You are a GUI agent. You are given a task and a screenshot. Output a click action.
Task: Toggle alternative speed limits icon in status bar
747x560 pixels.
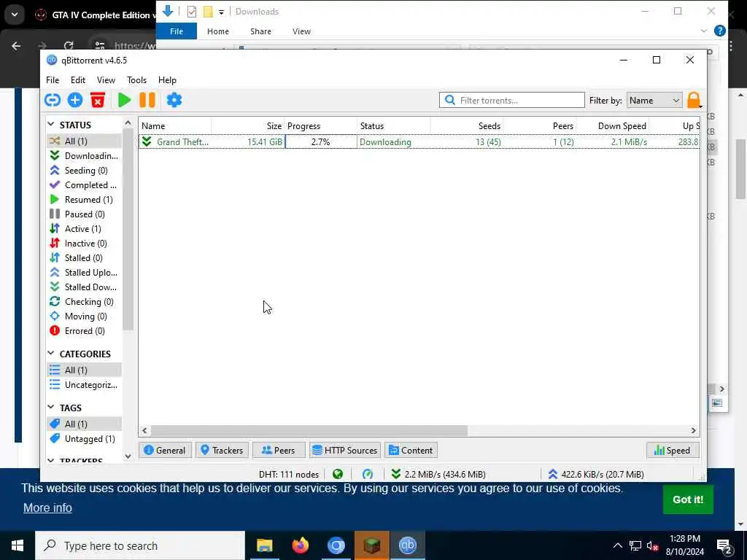[368, 474]
